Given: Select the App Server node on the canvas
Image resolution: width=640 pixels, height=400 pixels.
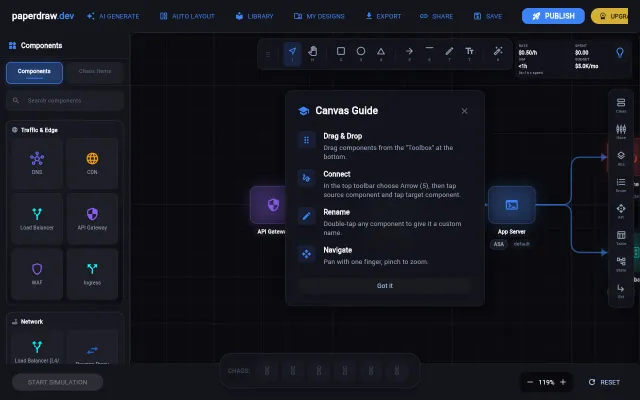Looking at the screenshot, I should (511, 205).
